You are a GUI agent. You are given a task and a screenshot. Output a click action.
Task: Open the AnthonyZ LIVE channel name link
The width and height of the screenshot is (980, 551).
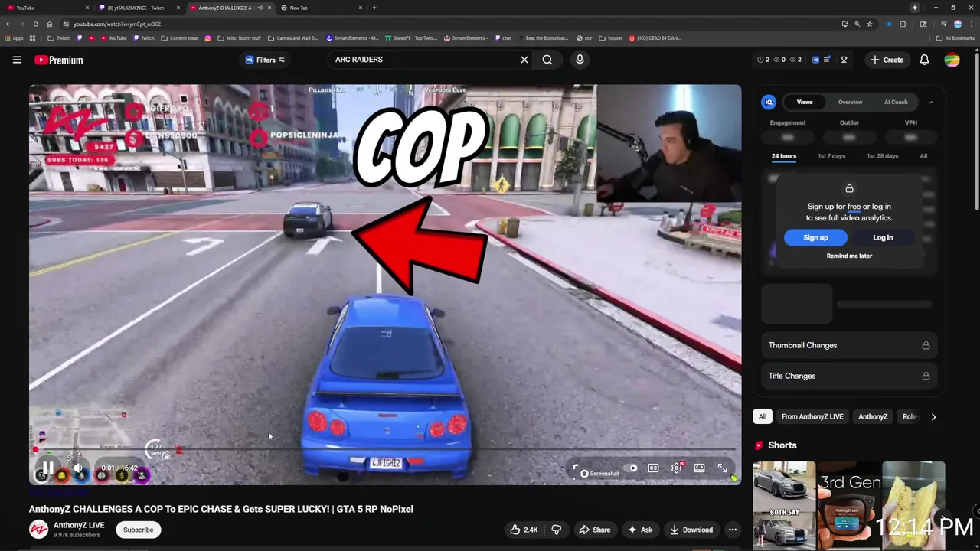click(x=79, y=525)
